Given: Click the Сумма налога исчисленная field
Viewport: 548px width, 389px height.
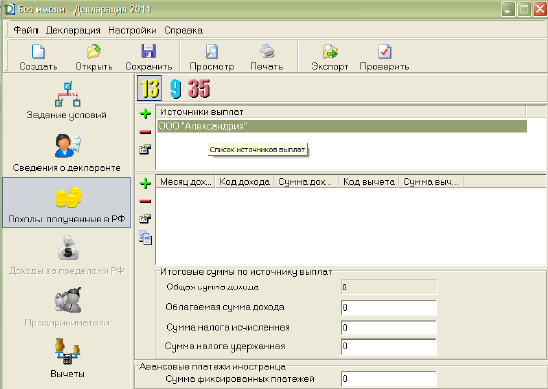Looking at the screenshot, I should tap(389, 328).
